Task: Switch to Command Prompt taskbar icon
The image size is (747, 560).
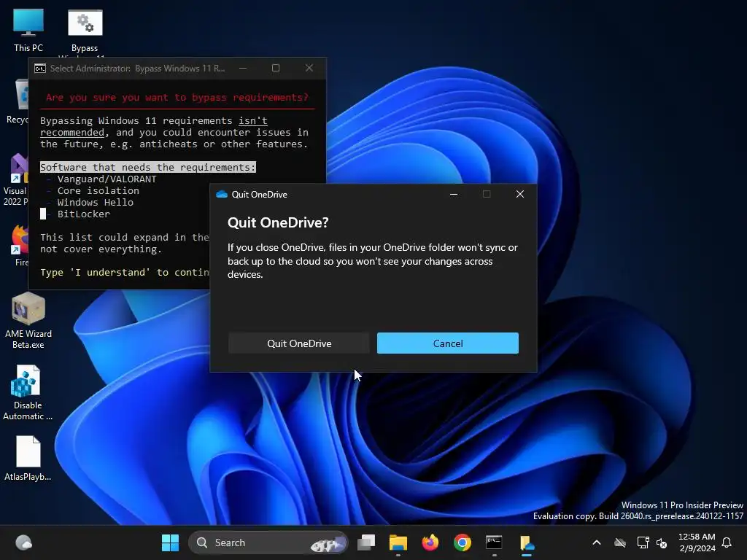Action: [x=494, y=542]
